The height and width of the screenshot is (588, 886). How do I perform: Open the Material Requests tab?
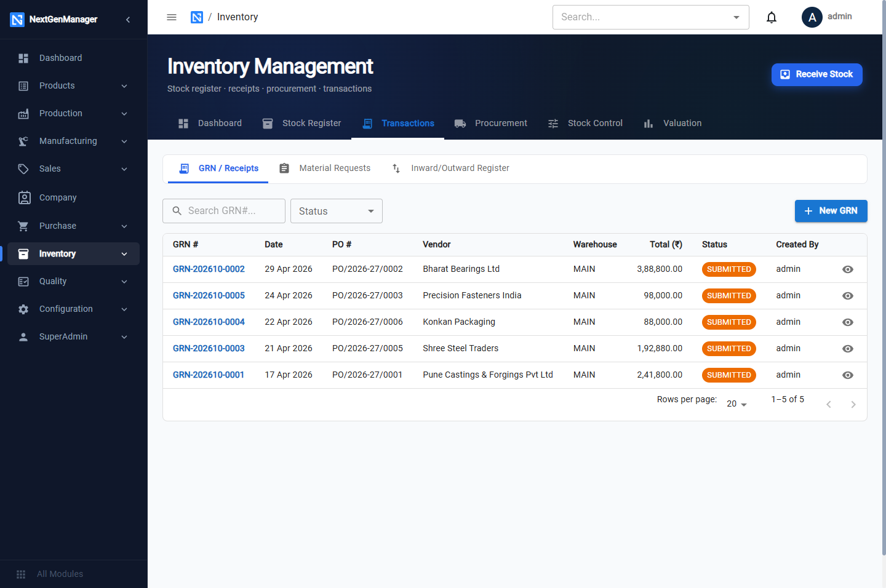pyautogui.click(x=324, y=169)
